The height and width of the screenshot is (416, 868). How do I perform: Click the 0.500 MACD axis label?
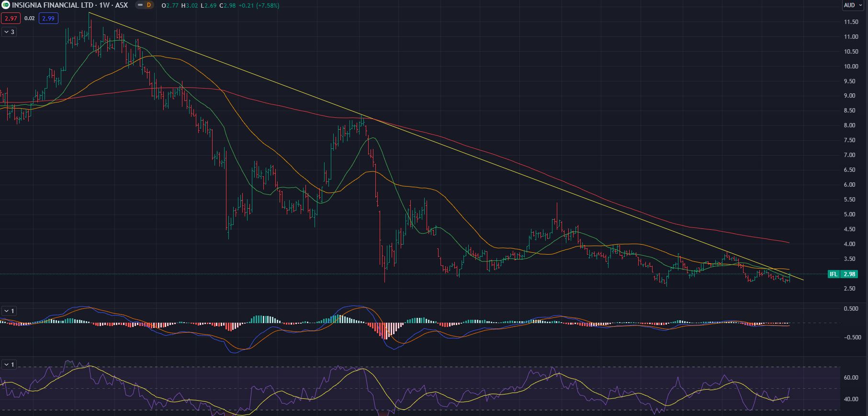pos(851,309)
